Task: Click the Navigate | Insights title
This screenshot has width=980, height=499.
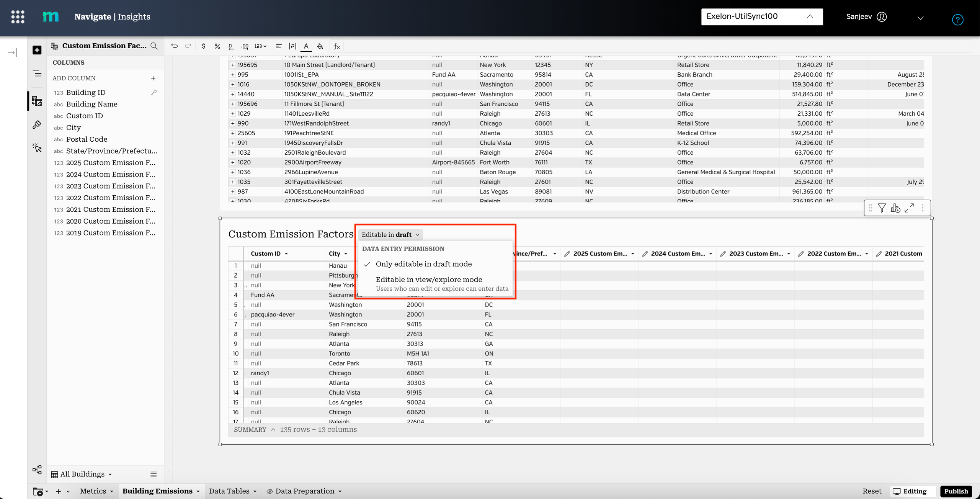Action: 112,17
